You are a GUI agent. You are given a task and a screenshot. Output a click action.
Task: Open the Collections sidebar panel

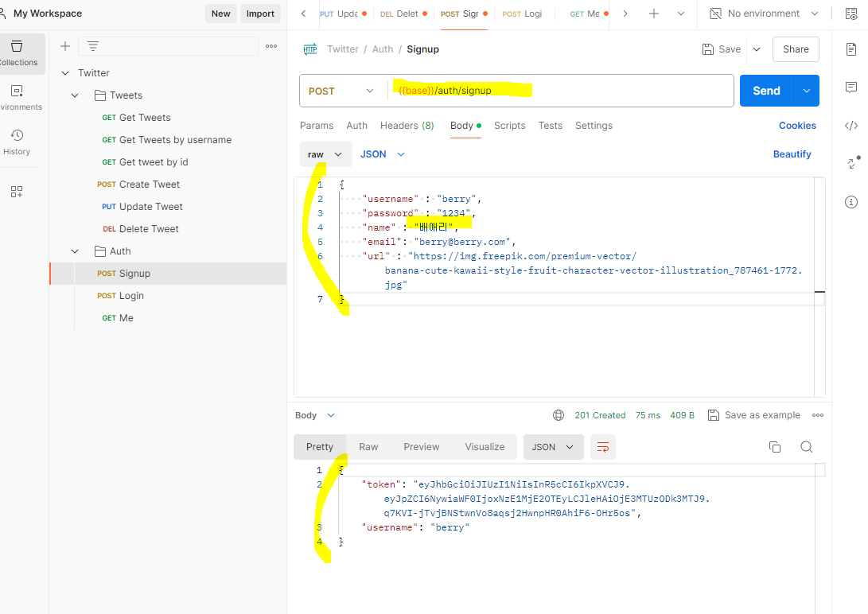(18, 53)
